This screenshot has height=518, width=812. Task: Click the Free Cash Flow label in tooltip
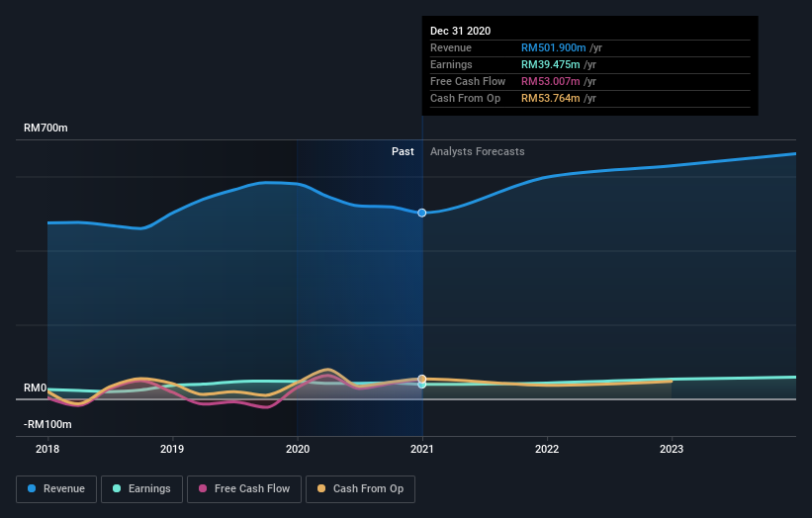pyautogui.click(x=468, y=82)
